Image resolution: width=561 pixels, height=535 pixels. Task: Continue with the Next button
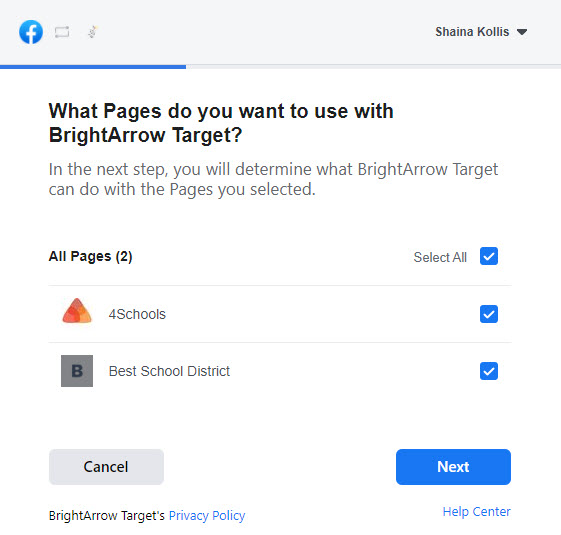click(453, 467)
